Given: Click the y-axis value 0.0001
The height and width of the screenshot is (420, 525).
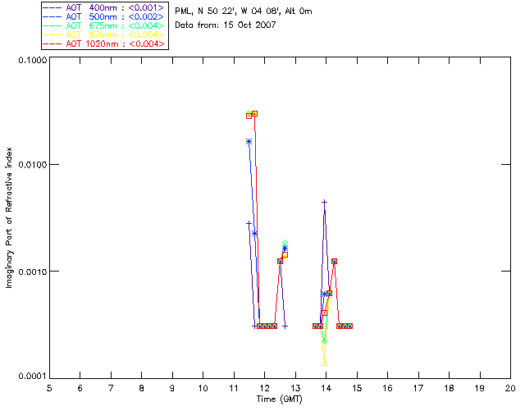Looking at the screenshot, I should point(33,377).
